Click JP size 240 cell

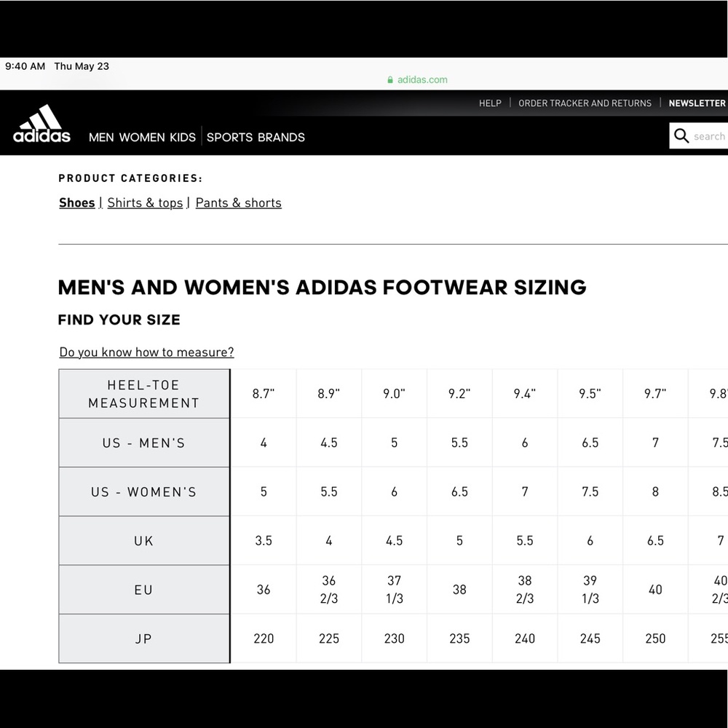tap(525, 639)
